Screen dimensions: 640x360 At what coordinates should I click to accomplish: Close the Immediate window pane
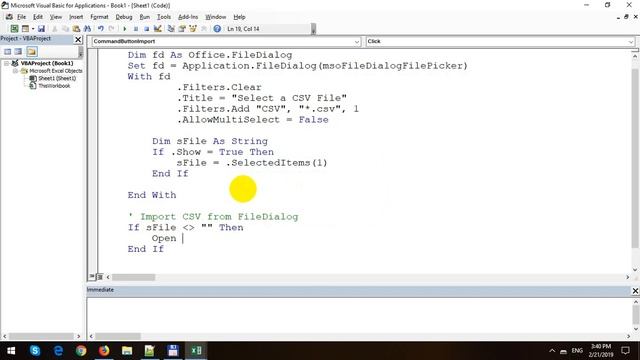click(635, 291)
